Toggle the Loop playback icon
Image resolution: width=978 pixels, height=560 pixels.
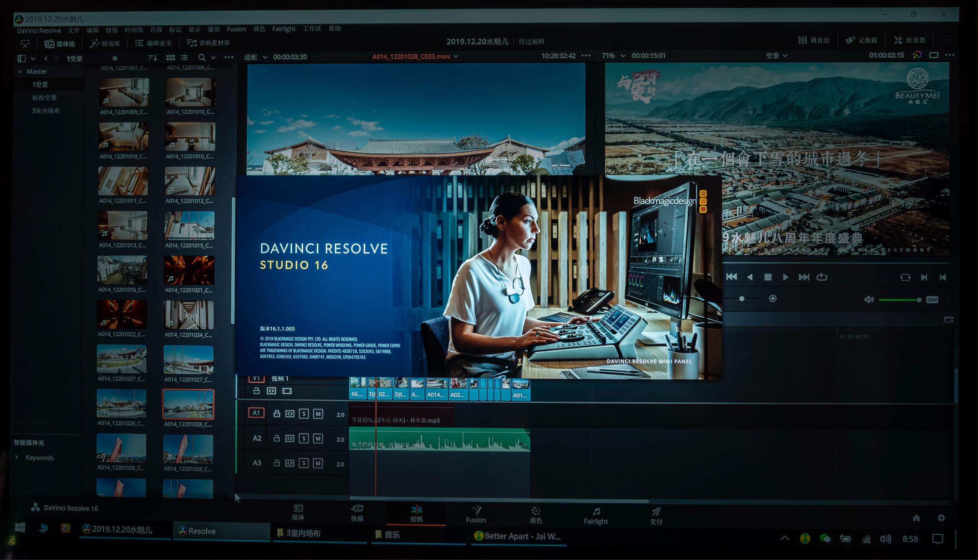822,277
